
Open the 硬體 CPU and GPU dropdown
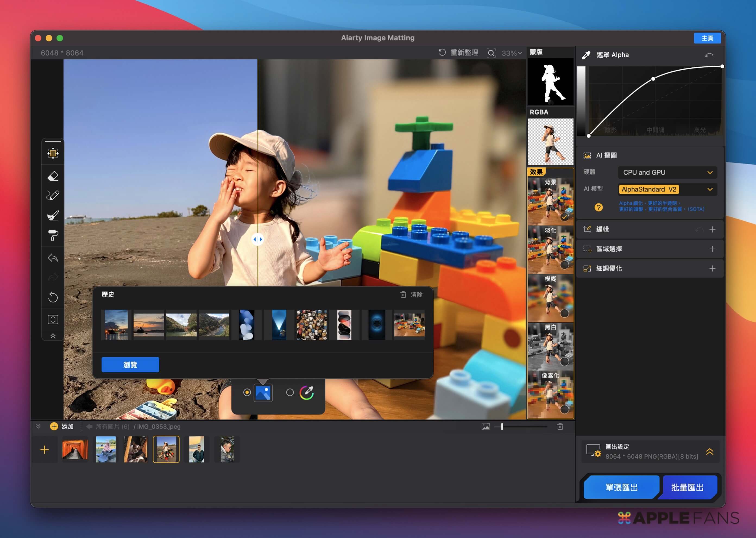click(667, 173)
